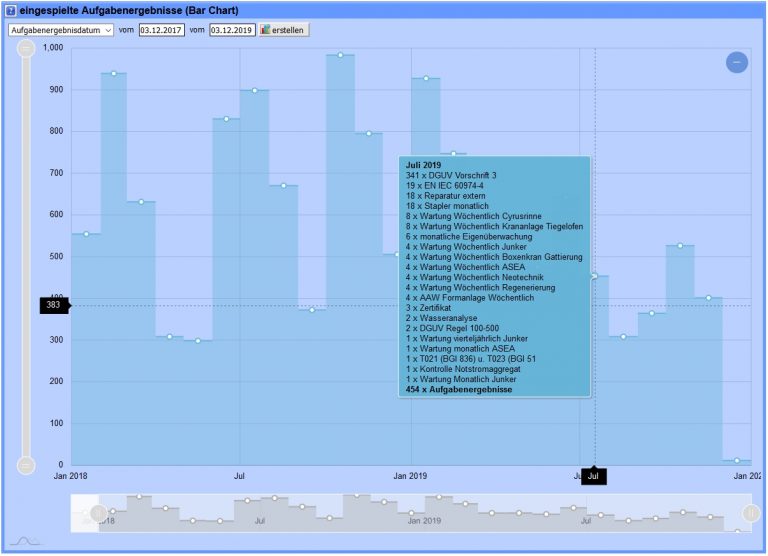Click the data point on the Jan 2019 bar
768x556 pixels.
[x=425, y=78]
